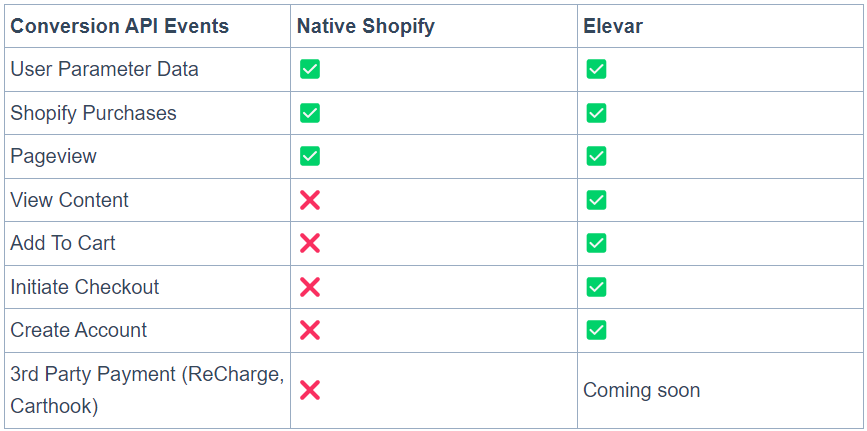867x431 pixels.
Task: Click red X in Add To Cart row
Action: point(310,243)
